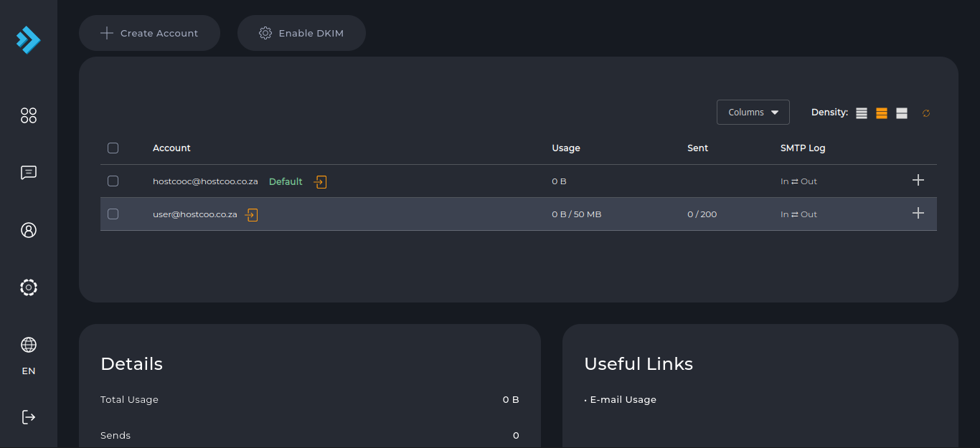The image size is (980, 448).
Task: Expand the user@hostcoo.co.za row with plus
Action: tap(918, 213)
